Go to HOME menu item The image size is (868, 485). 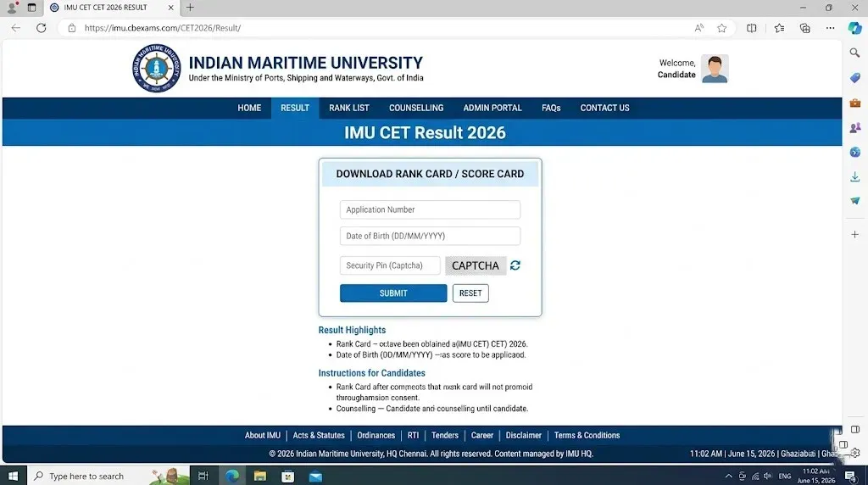coord(249,108)
